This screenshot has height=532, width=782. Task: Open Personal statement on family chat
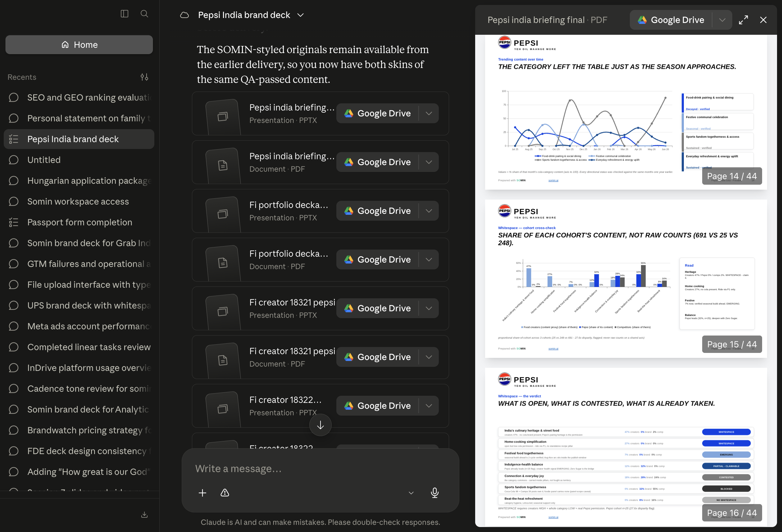79,118
